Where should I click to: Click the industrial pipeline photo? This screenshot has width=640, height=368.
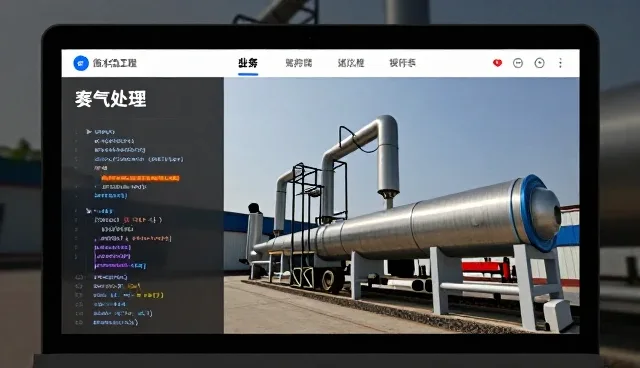click(402, 205)
